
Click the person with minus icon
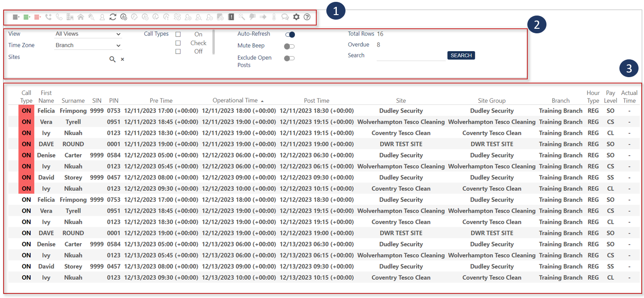pos(209,17)
